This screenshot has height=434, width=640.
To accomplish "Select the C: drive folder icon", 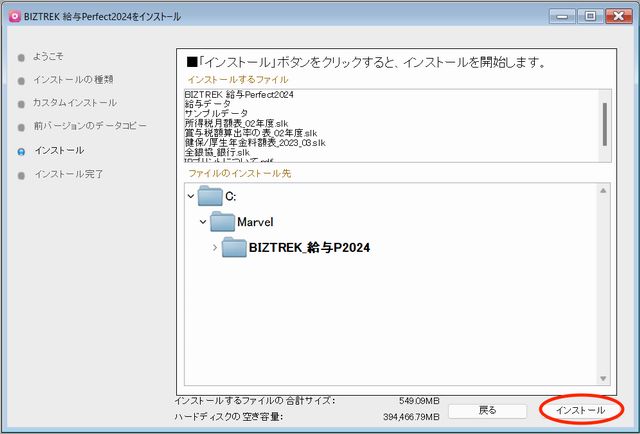I will point(210,196).
